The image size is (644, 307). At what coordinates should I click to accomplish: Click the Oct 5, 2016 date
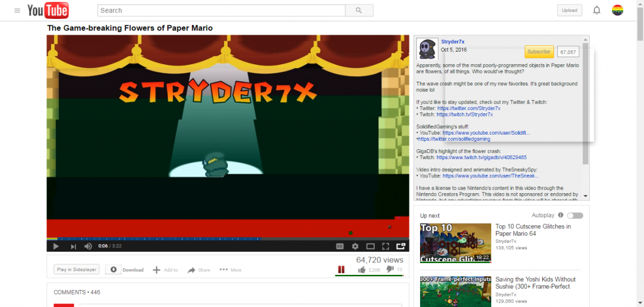(x=454, y=49)
